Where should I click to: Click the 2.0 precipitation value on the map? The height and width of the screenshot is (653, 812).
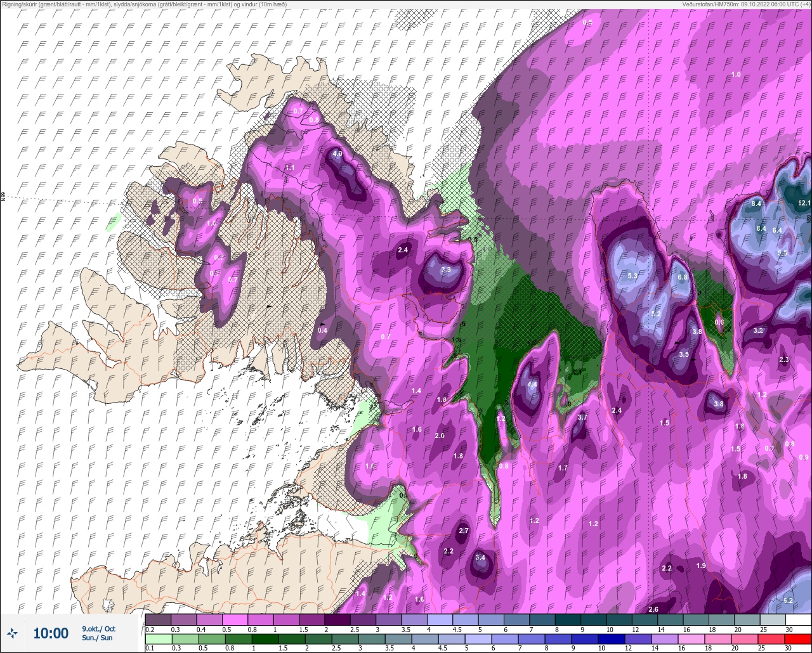(440, 436)
